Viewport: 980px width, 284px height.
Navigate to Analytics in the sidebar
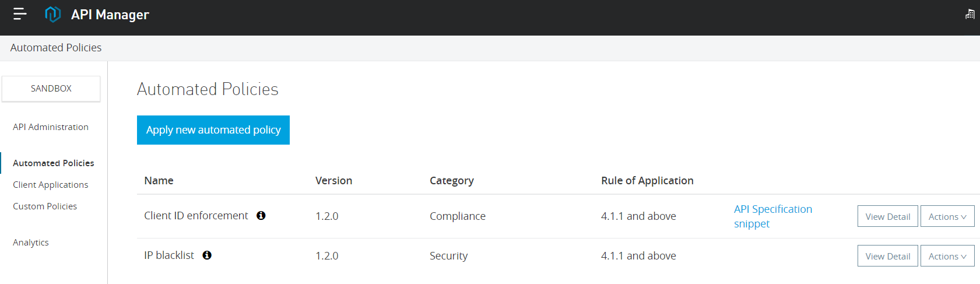tap(31, 243)
